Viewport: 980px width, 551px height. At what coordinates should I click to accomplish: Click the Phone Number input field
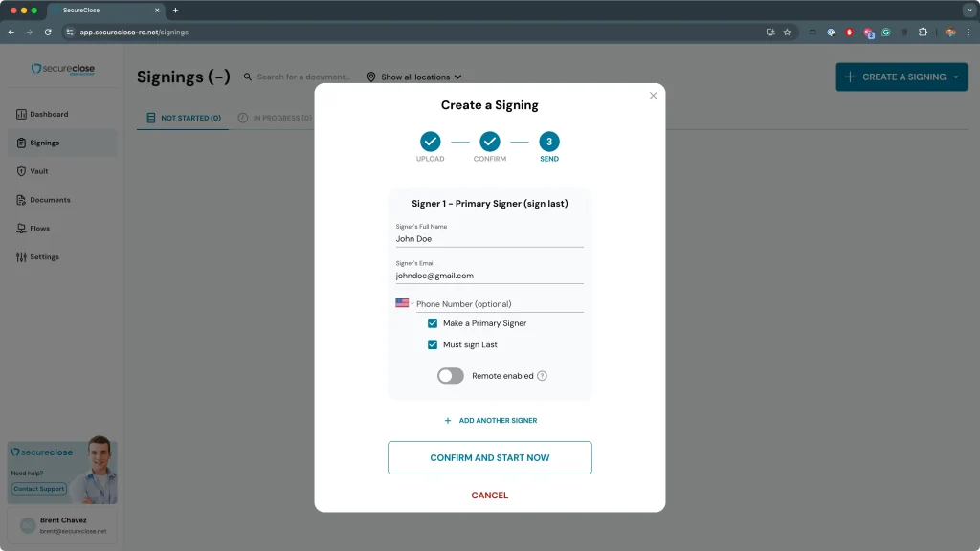pyautogui.click(x=498, y=304)
